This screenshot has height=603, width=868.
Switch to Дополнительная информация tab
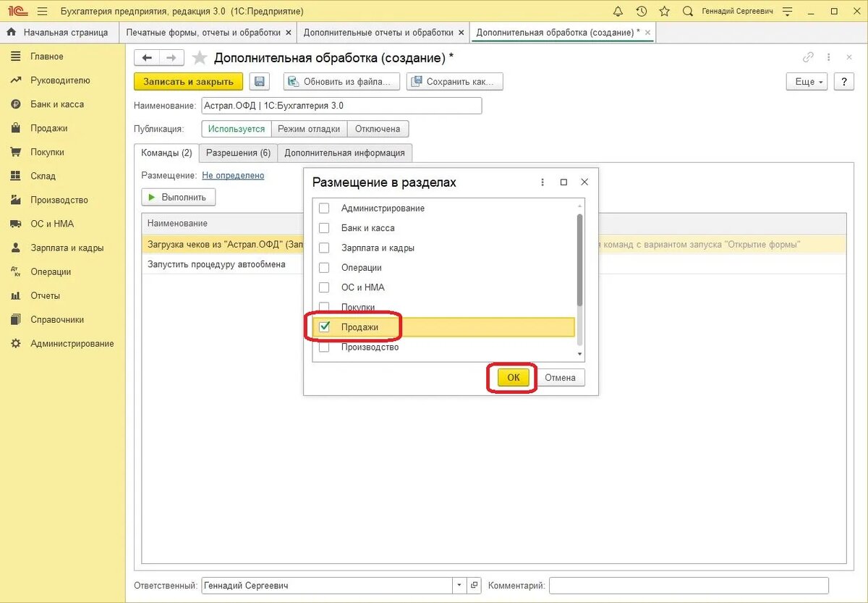coord(344,153)
